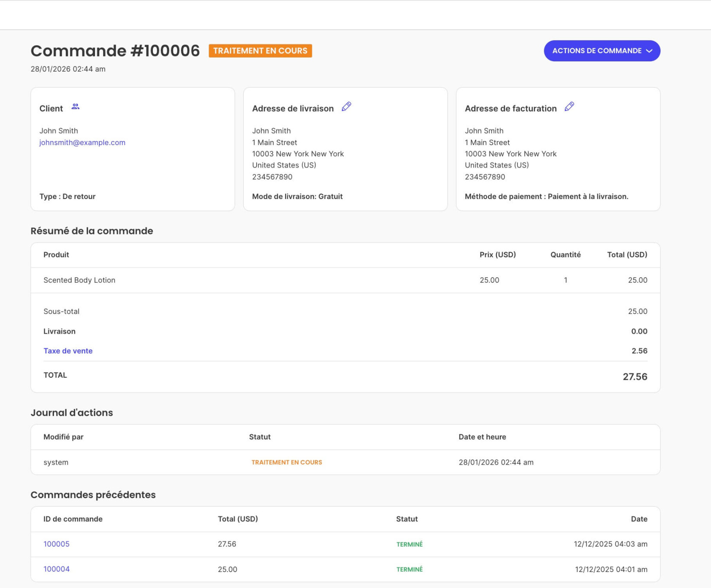The height and width of the screenshot is (588, 711).
Task: Edit the shipping address with the pencil icon
Action: pos(346,107)
